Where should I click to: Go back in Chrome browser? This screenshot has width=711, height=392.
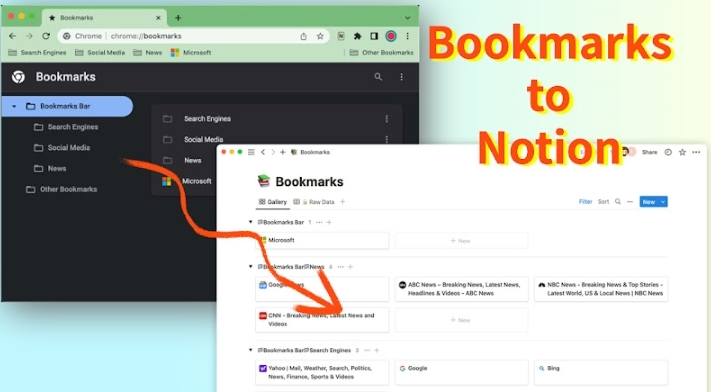(13, 36)
